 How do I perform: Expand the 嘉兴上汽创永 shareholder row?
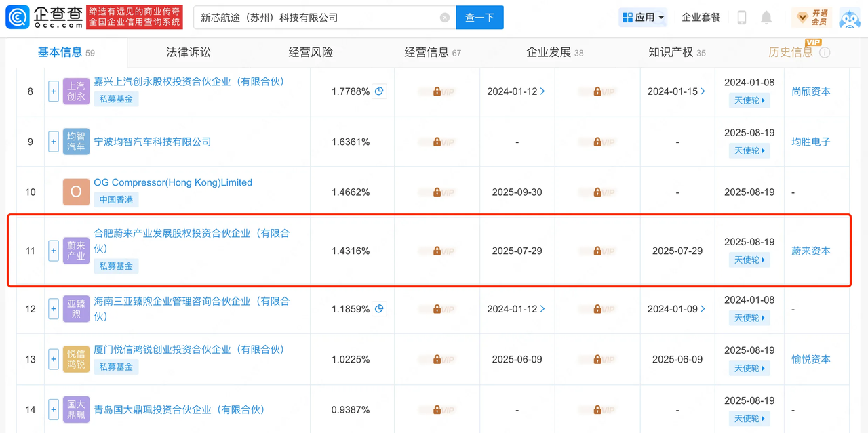tap(53, 91)
